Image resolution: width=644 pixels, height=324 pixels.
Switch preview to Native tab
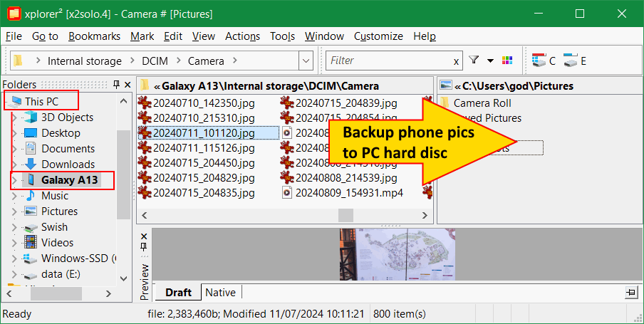pos(221,293)
